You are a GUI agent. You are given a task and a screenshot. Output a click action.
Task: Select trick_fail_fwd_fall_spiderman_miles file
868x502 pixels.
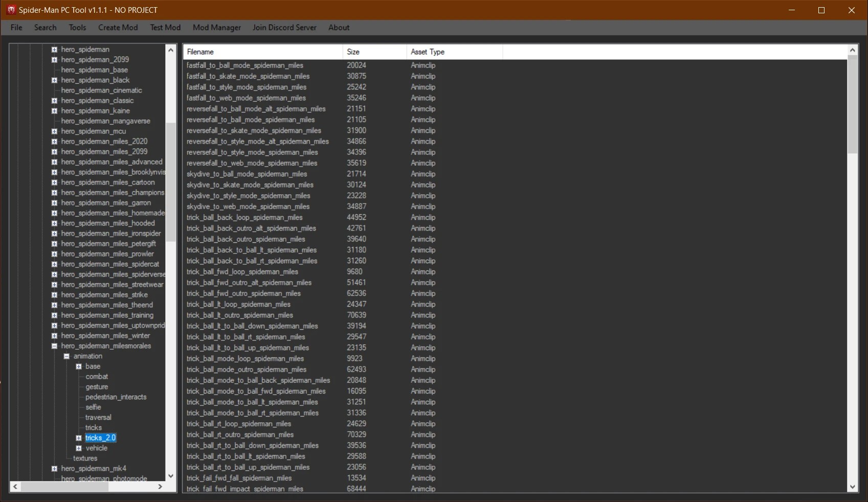click(x=239, y=478)
